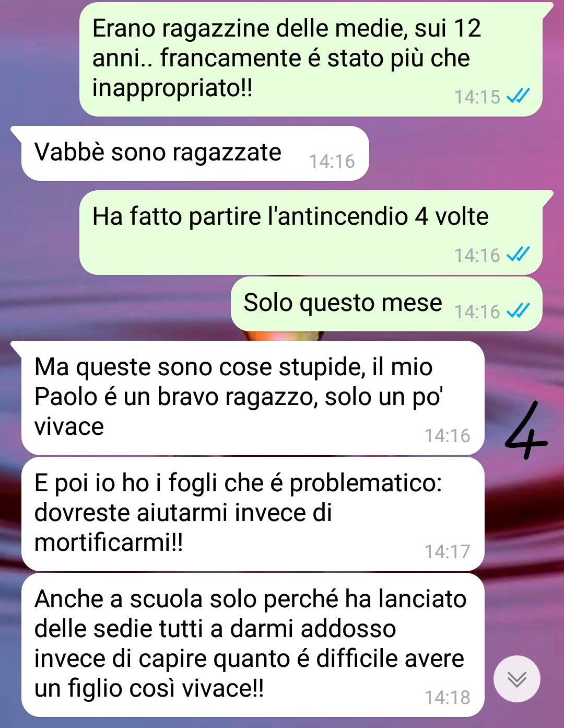Screen dimensions: 564x728
Task: Tap the 14:16 timestamp on Paolo message
Action: pos(447,436)
